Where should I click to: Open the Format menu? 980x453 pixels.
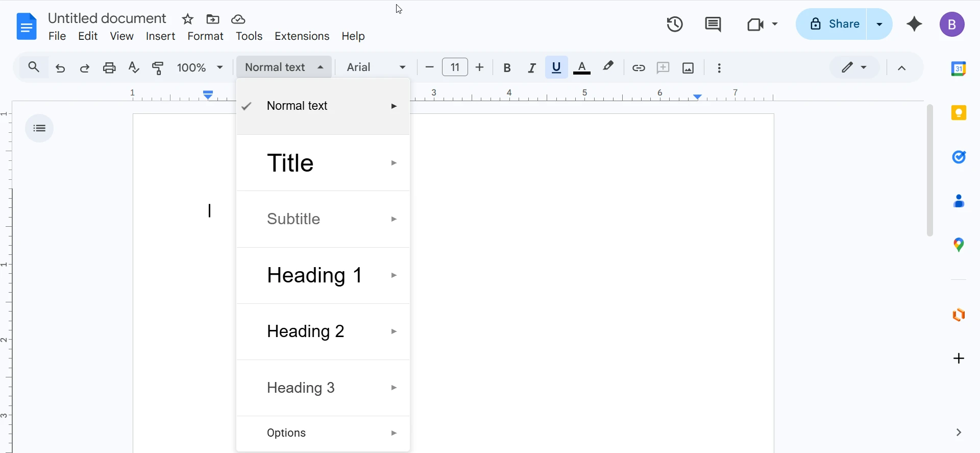click(205, 36)
